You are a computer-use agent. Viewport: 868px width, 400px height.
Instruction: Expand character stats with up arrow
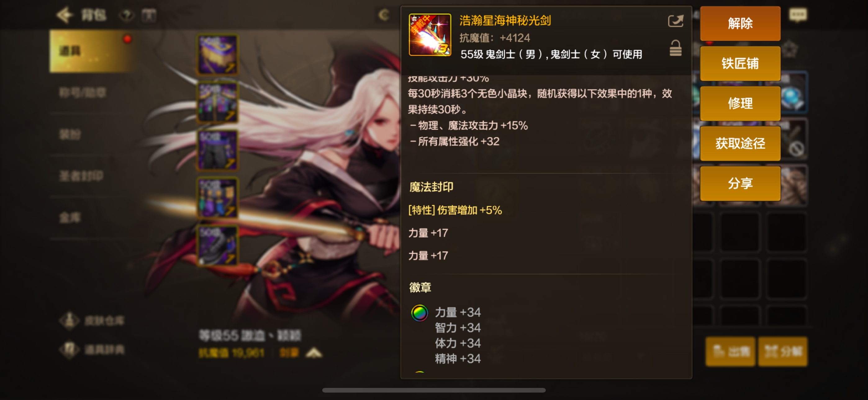[314, 353]
